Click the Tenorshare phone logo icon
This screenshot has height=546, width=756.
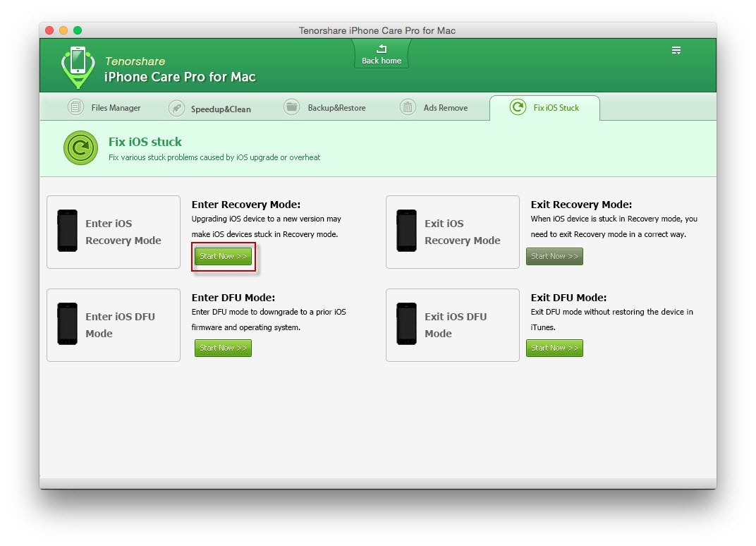[78, 66]
